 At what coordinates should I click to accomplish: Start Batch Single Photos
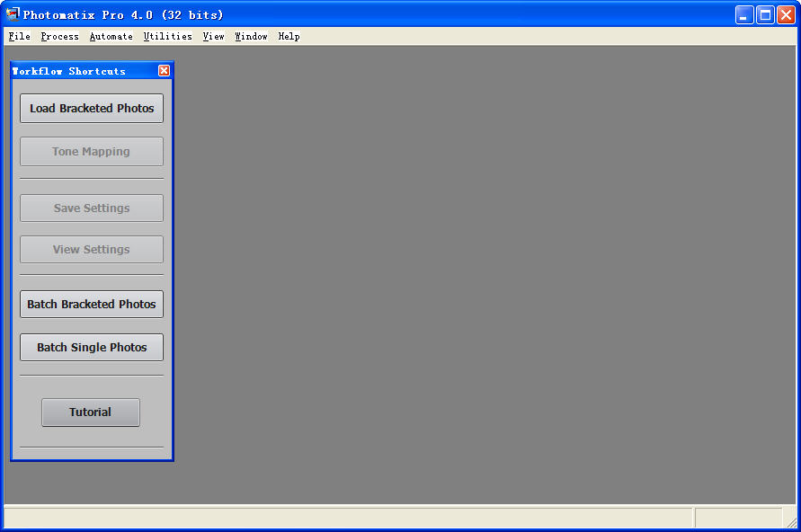(x=92, y=347)
